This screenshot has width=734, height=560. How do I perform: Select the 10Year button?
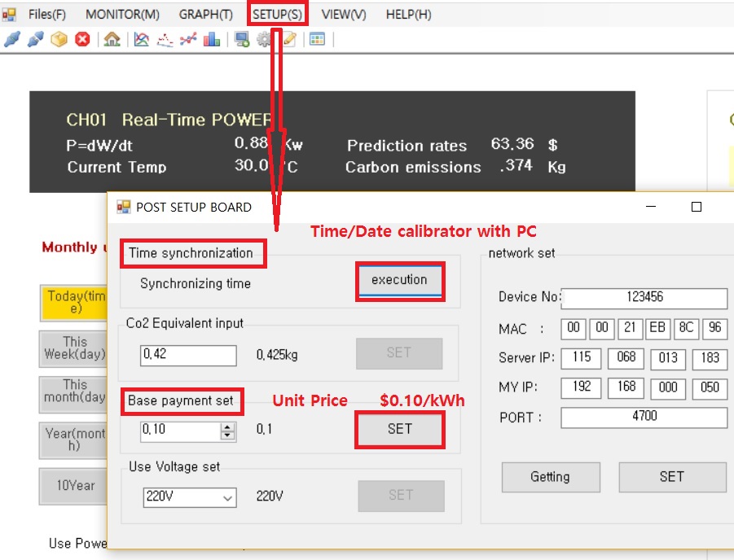(x=74, y=486)
